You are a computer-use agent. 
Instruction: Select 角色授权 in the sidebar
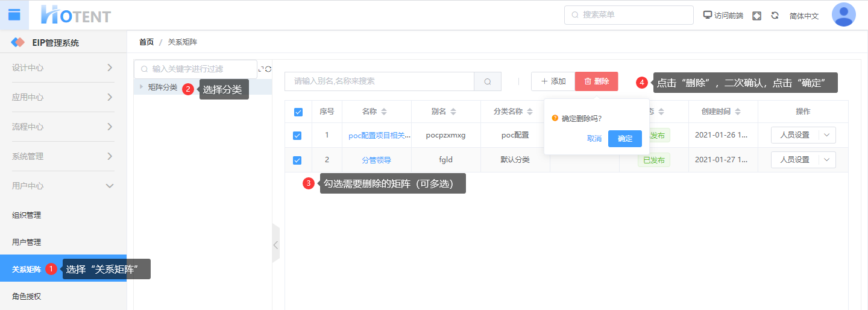27,296
